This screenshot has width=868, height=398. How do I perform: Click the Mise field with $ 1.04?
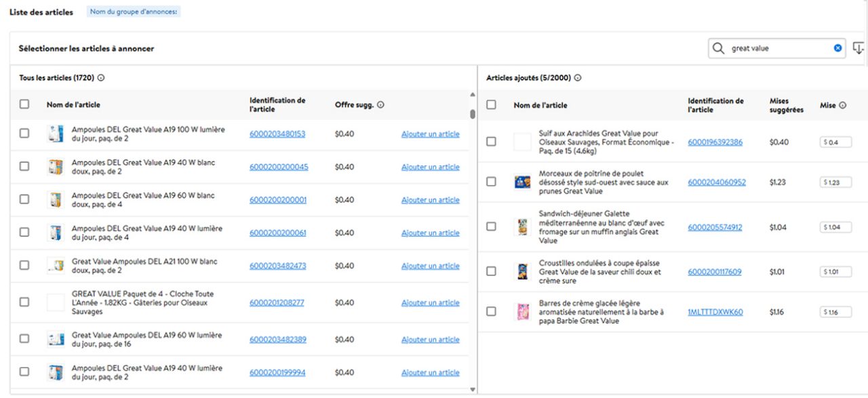[835, 227]
